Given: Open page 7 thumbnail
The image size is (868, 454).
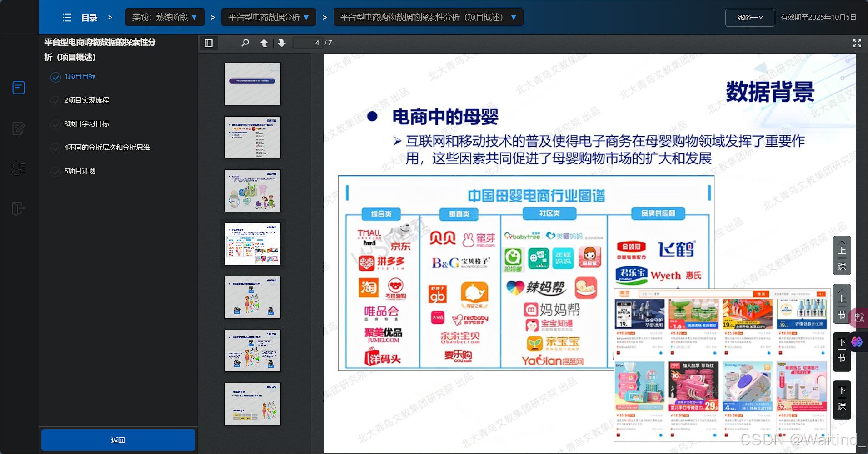Looking at the screenshot, I should coord(253,404).
